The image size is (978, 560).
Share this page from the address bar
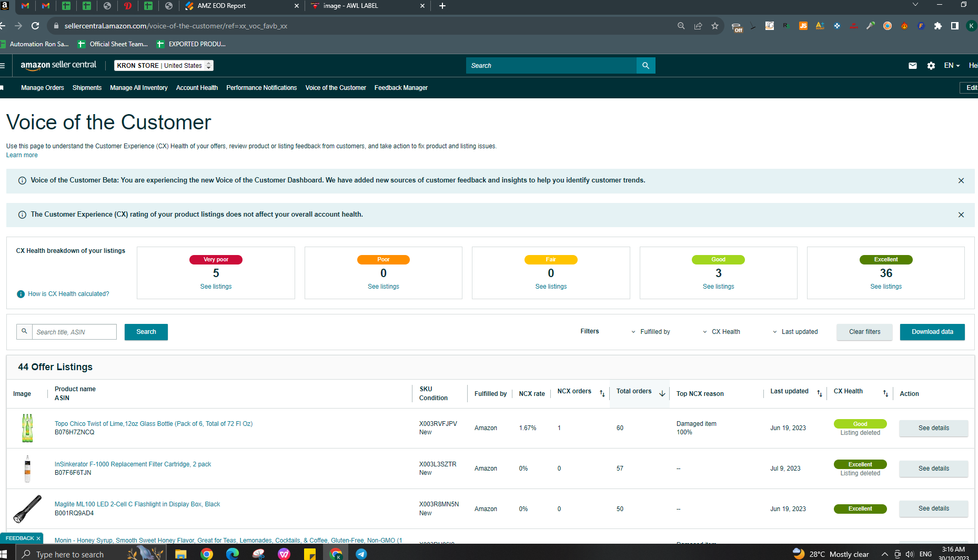(x=698, y=26)
